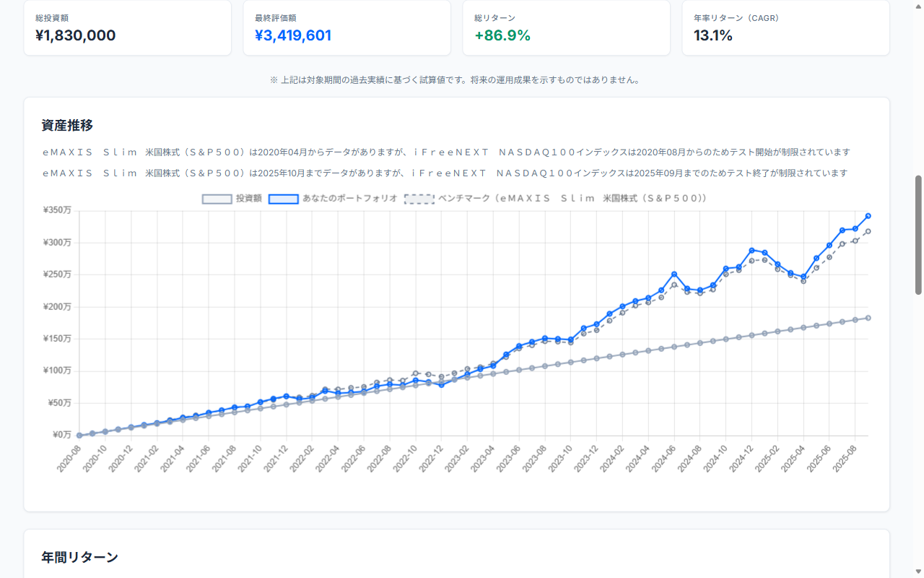Select the portfolio dip point at 2025-04
The height and width of the screenshot is (578, 924).
tap(803, 277)
